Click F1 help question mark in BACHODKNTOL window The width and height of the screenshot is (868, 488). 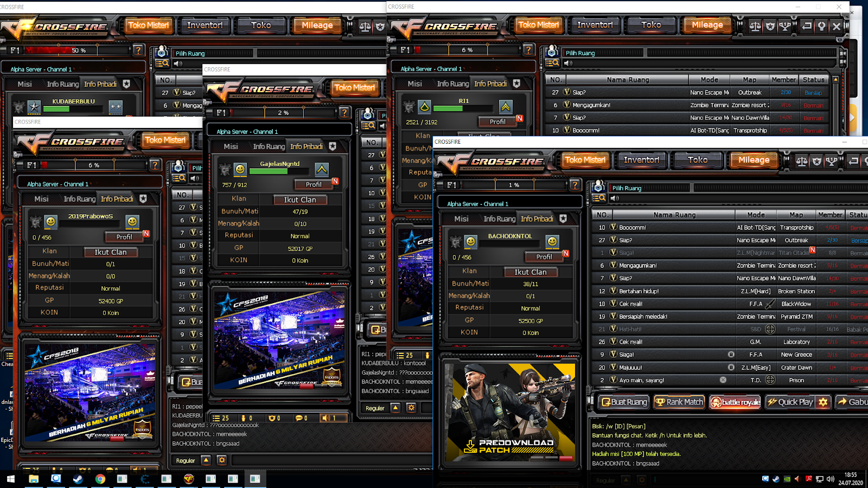pyautogui.click(x=575, y=185)
